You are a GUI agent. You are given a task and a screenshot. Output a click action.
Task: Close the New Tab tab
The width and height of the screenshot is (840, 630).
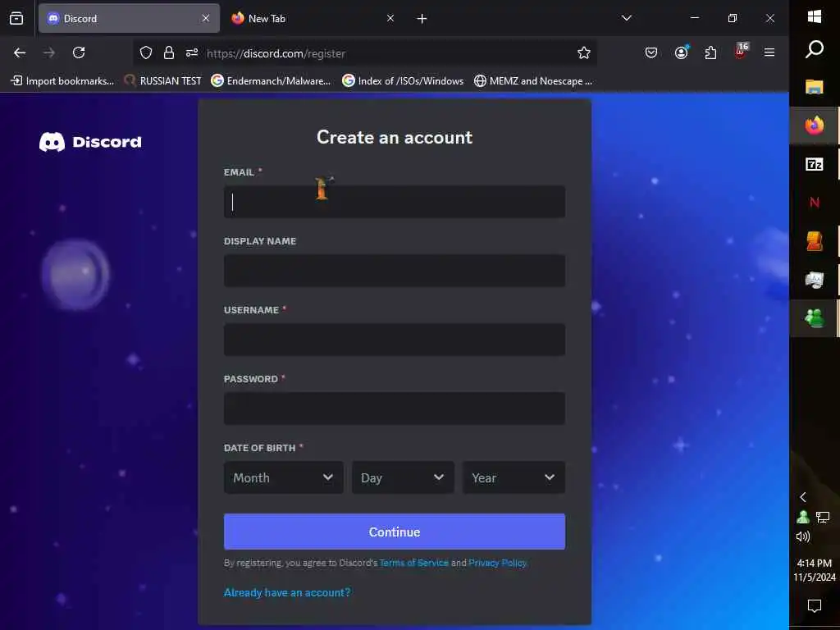[390, 18]
